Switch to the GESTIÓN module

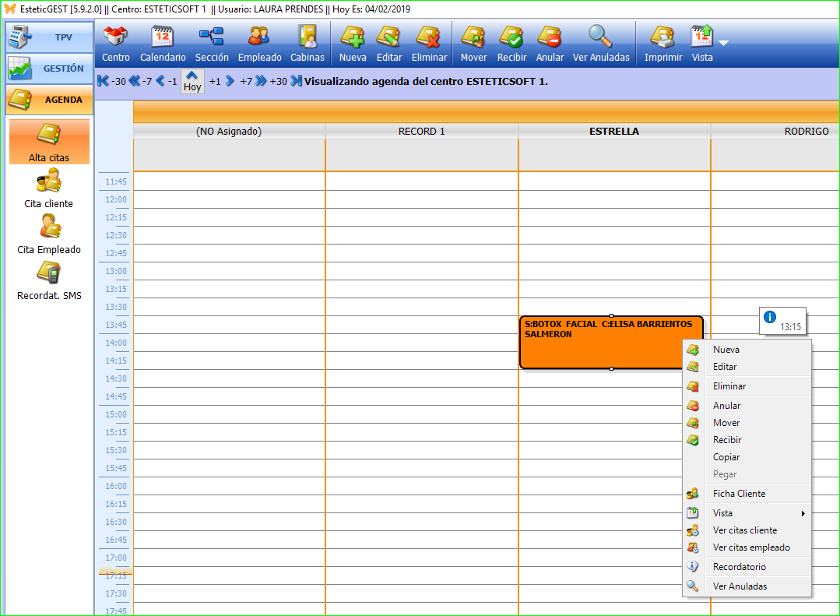[x=49, y=69]
